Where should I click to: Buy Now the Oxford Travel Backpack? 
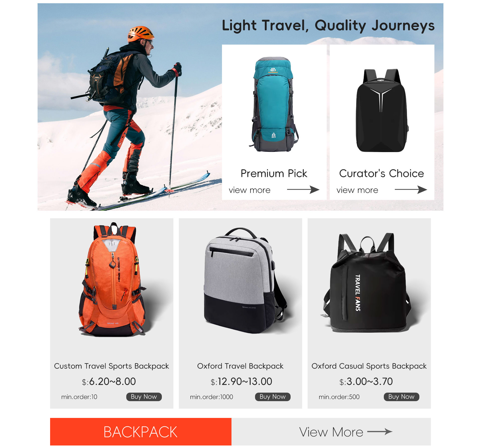tap(273, 397)
